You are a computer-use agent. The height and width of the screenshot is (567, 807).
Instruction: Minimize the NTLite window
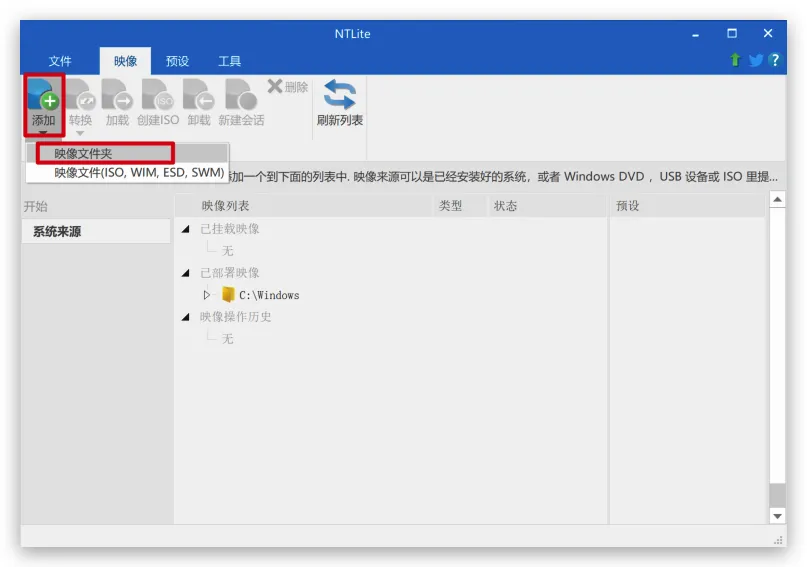point(695,34)
